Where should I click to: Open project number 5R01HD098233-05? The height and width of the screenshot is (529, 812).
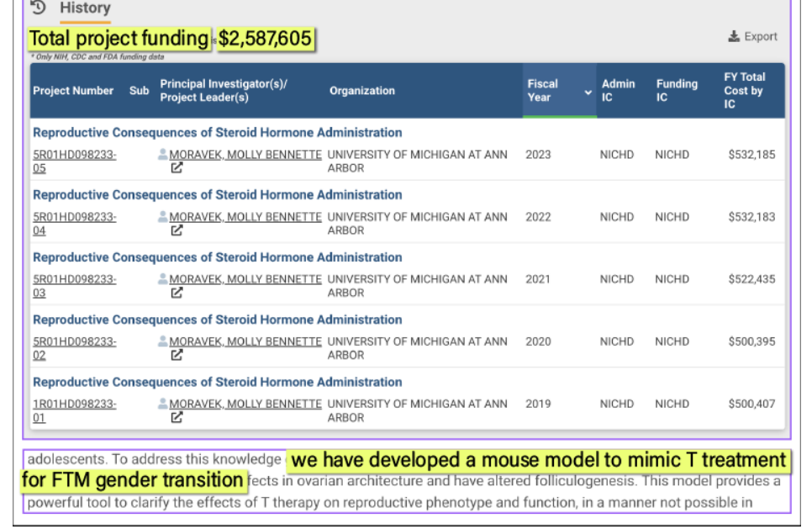(x=75, y=161)
